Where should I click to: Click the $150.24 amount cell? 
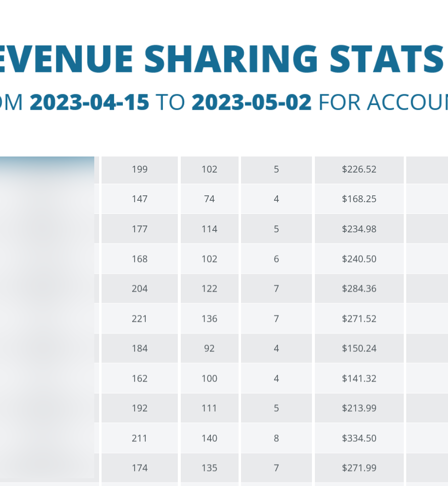359,348
